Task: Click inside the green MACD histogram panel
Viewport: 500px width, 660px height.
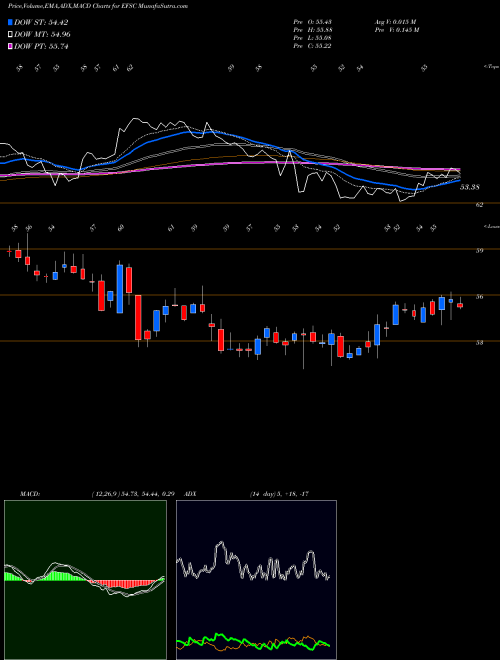Action: (85, 580)
